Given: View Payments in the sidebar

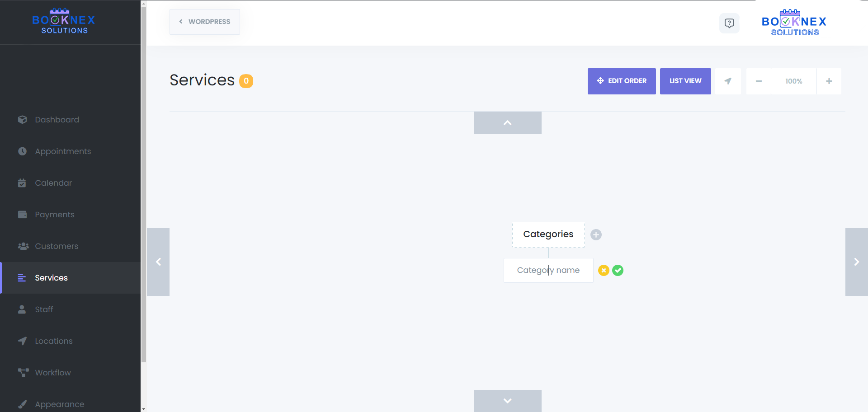Looking at the screenshot, I should click(x=55, y=214).
